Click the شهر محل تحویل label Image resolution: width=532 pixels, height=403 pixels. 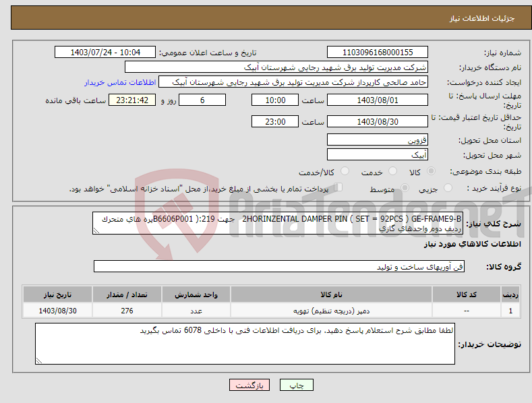(x=492, y=156)
